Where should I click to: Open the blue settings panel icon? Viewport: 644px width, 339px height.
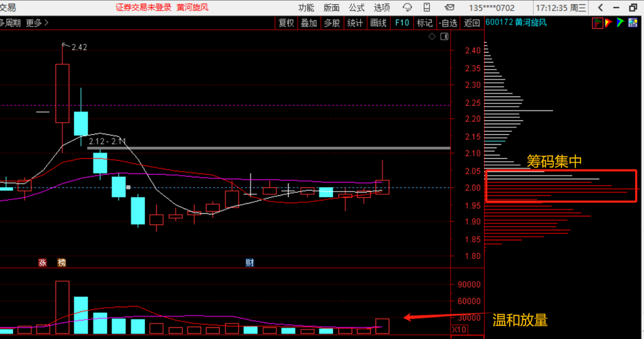tap(632, 23)
